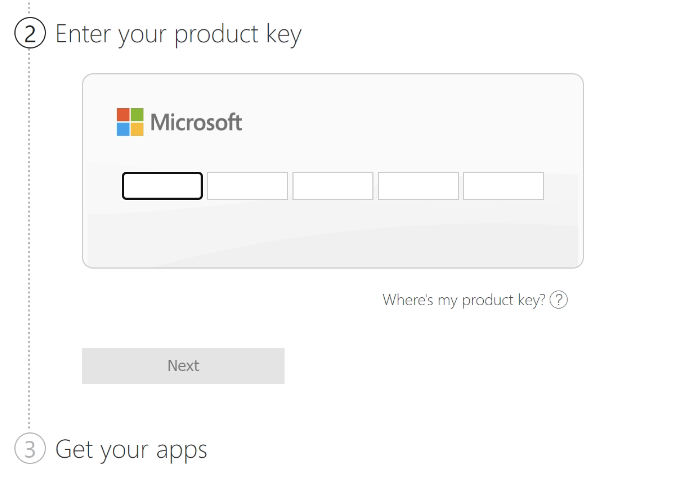Select the "Get your apps" step heading

point(131,450)
